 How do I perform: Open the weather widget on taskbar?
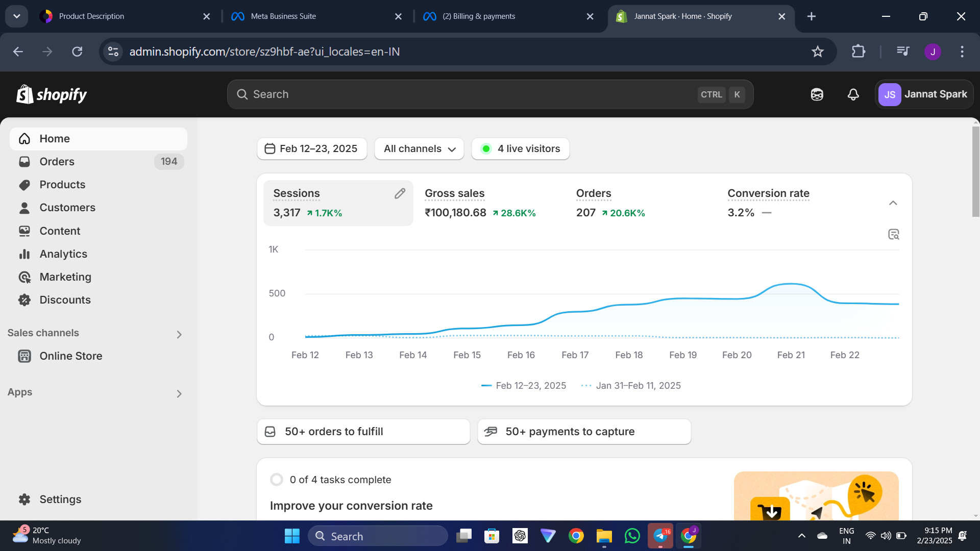pos(47,536)
